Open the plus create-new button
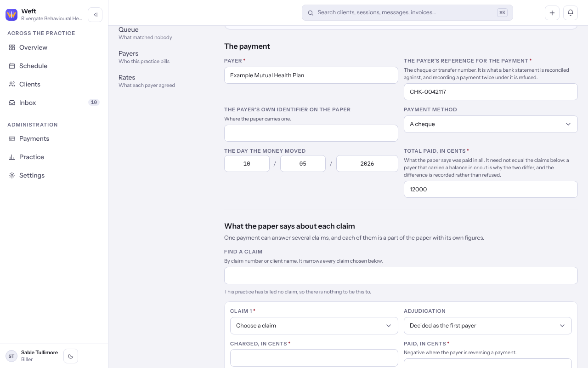 (x=552, y=13)
